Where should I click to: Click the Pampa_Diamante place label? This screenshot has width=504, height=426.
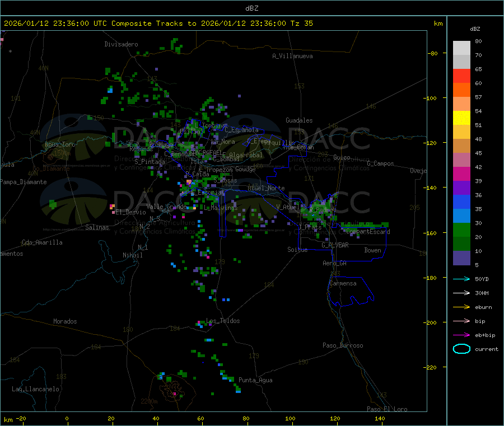pos(23,182)
